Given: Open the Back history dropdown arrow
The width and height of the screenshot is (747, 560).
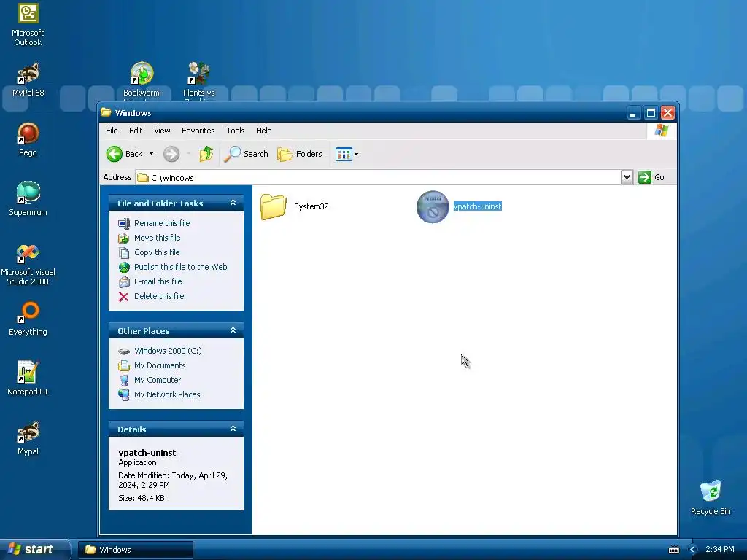Looking at the screenshot, I should pos(151,154).
